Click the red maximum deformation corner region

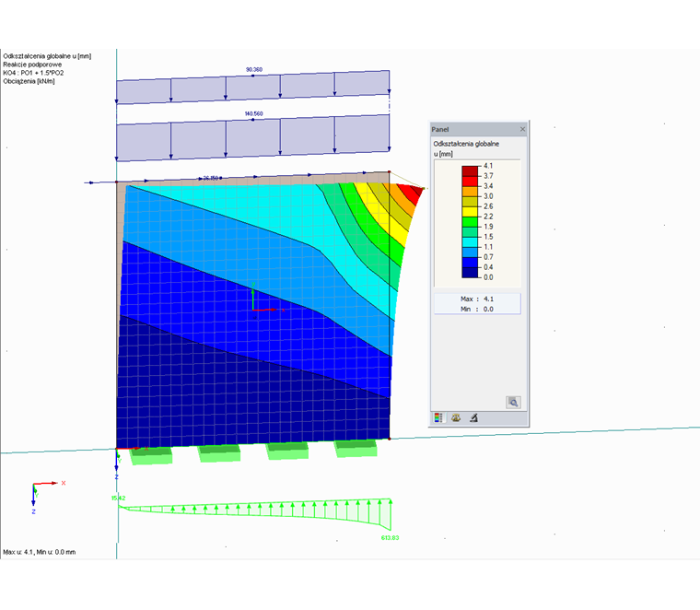[x=411, y=193]
